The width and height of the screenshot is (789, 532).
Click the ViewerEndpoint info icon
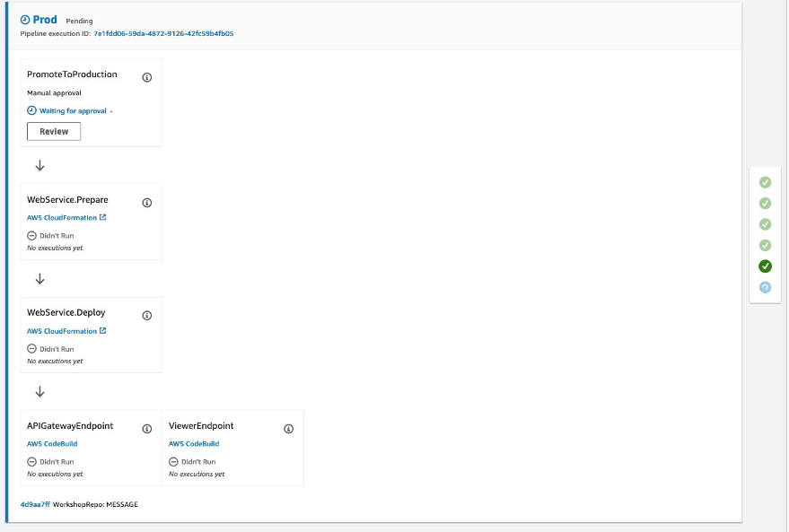click(288, 428)
